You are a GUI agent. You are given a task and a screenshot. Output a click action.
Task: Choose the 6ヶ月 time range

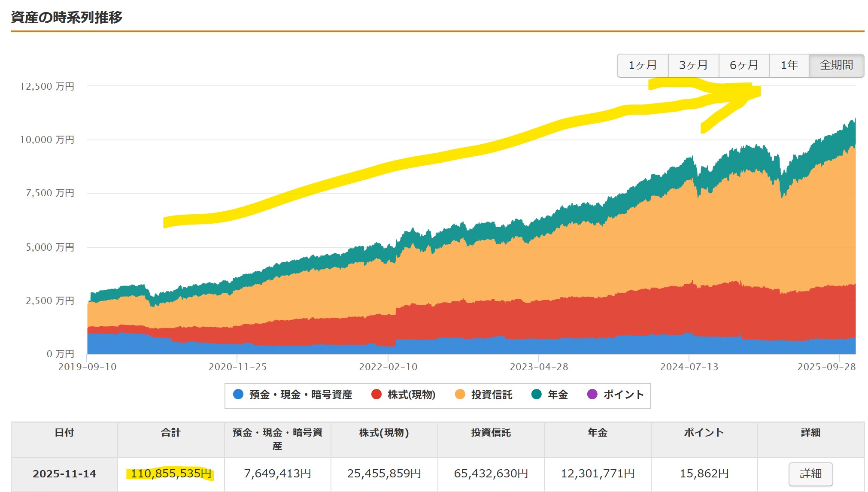point(744,65)
